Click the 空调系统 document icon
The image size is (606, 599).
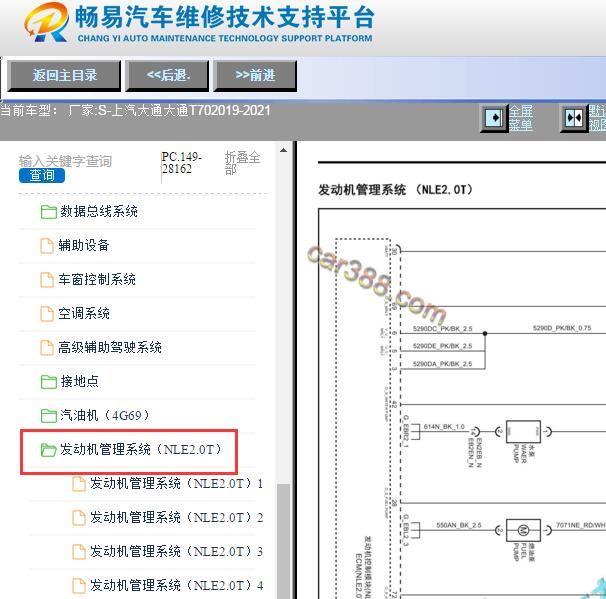pos(47,314)
